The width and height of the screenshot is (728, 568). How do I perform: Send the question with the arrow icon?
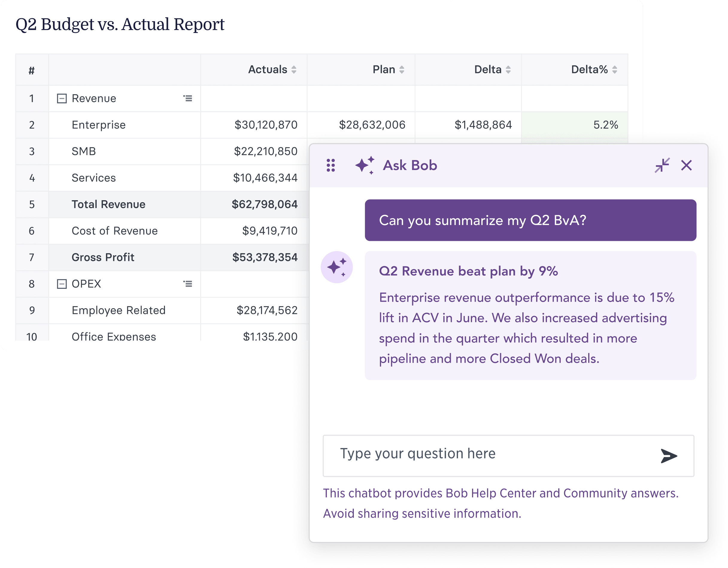[x=669, y=456]
